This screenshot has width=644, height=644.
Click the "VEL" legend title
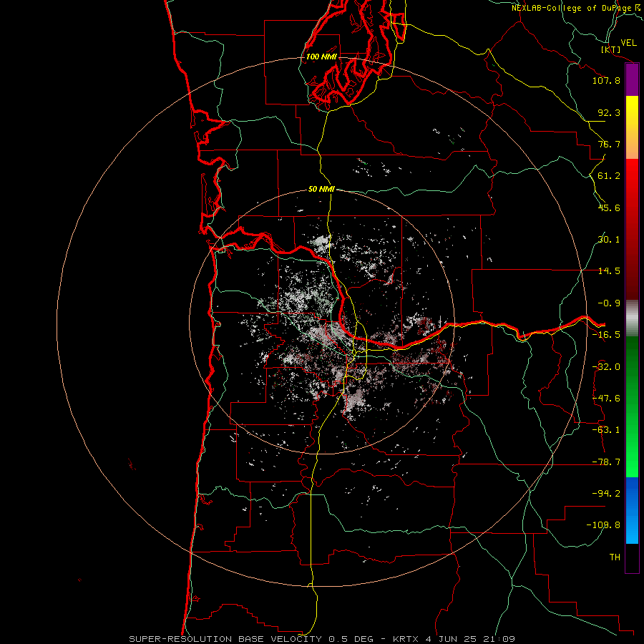(x=628, y=43)
